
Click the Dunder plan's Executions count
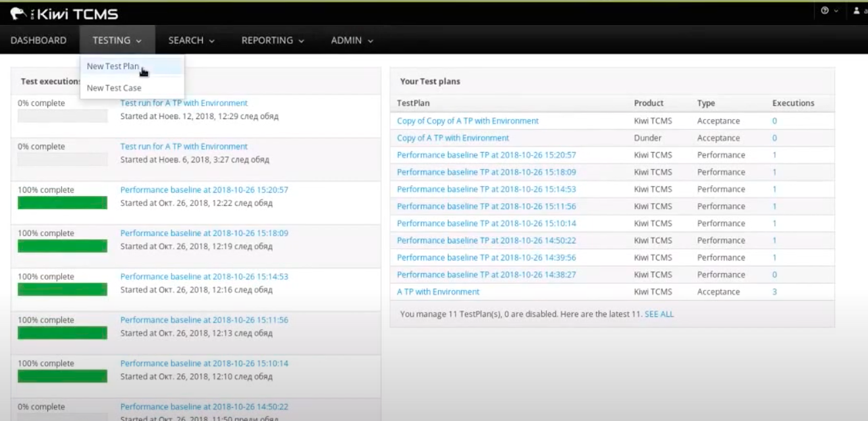(774, 138)
